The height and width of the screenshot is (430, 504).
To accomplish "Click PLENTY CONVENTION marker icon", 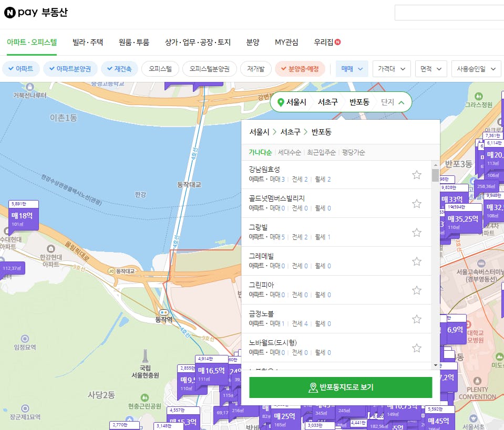I will click(x=477, y=381).
